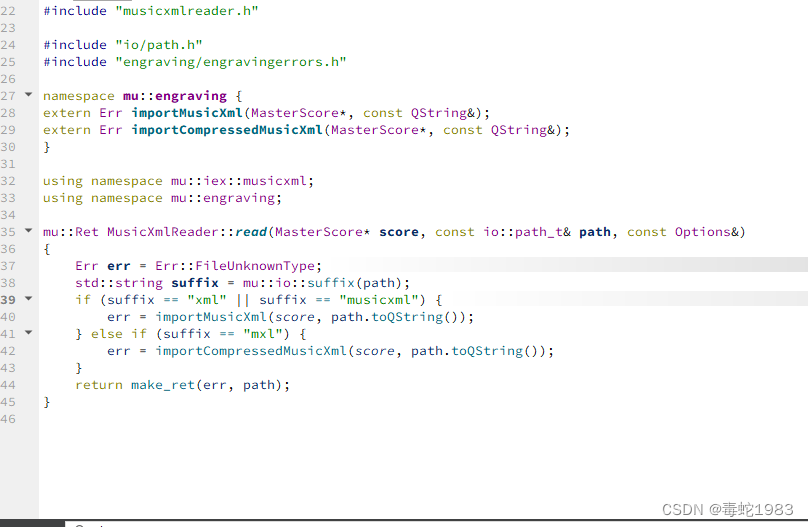Screen dimensions: 808x527
Task: Click MusicXmlReader class name on line 35
Action: (x=163, y=232)
